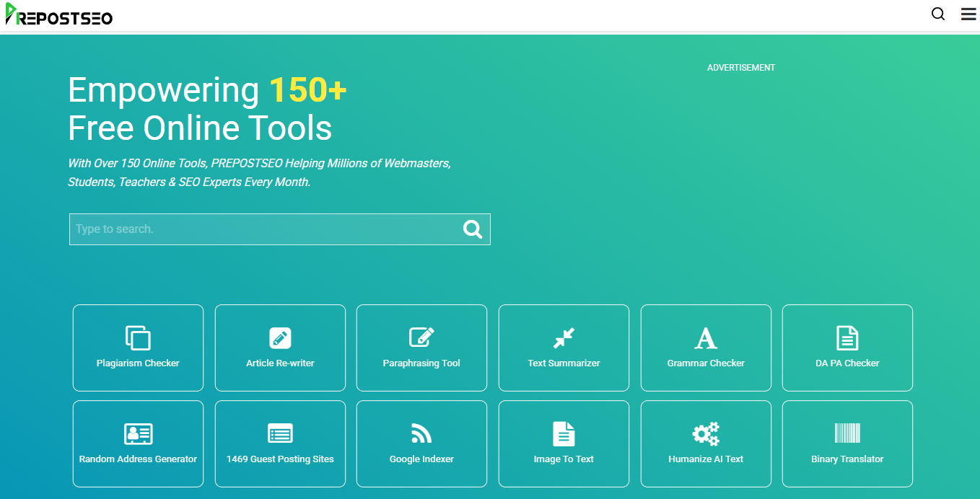This screenshot has width=980, height=499.
Task: Open the hamburger menu
Action: point(968,14)
